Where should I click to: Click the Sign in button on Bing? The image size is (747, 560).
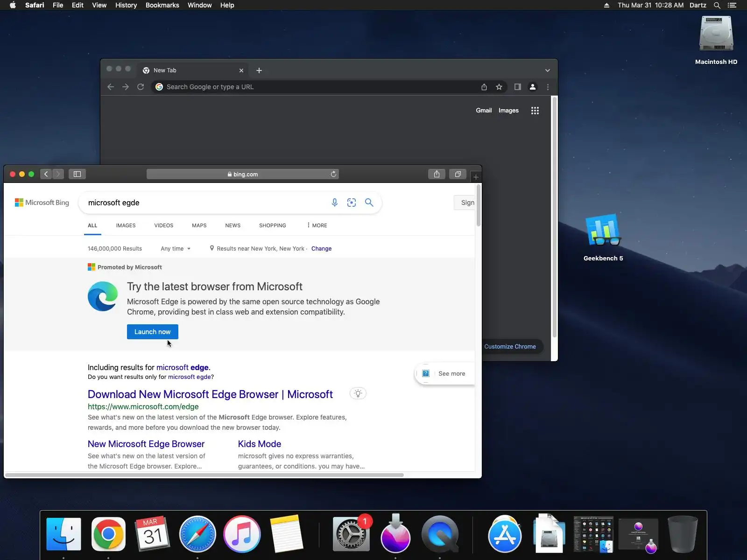point(465,203)
